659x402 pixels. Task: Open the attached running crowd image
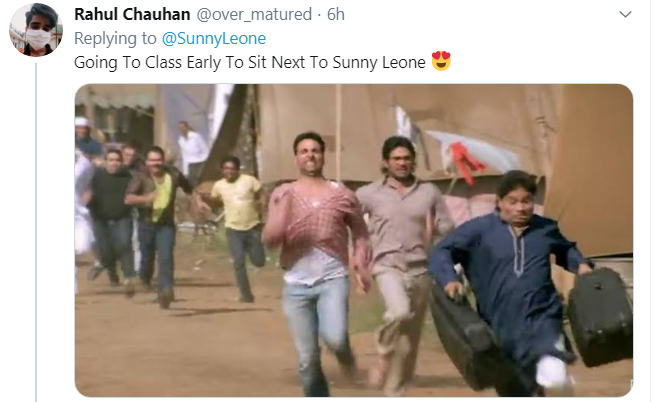point(354,240)
